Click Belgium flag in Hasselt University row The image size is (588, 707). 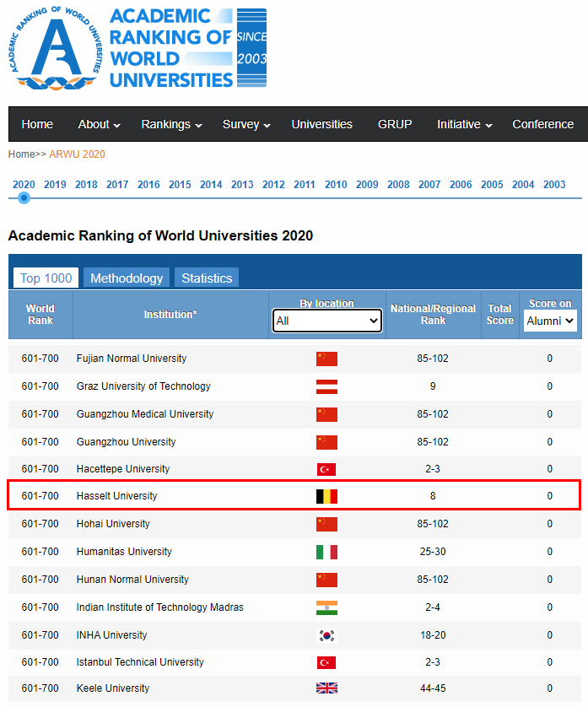327,496
